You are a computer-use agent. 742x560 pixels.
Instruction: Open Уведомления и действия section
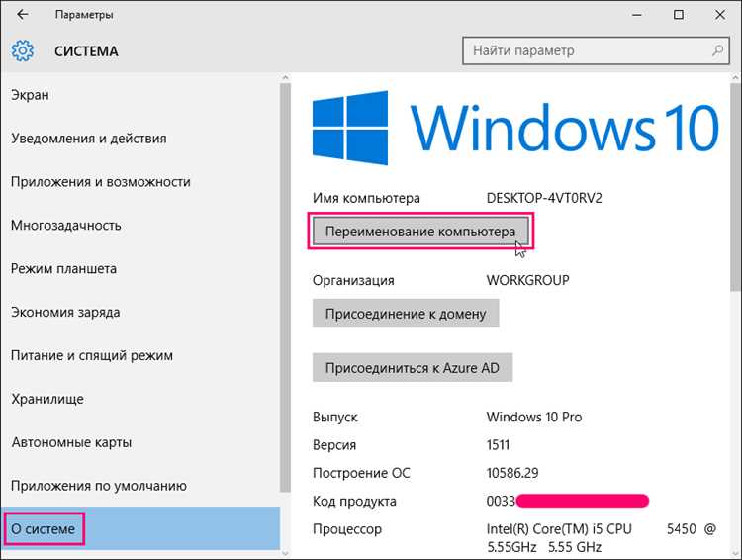[x=88, y=139]
